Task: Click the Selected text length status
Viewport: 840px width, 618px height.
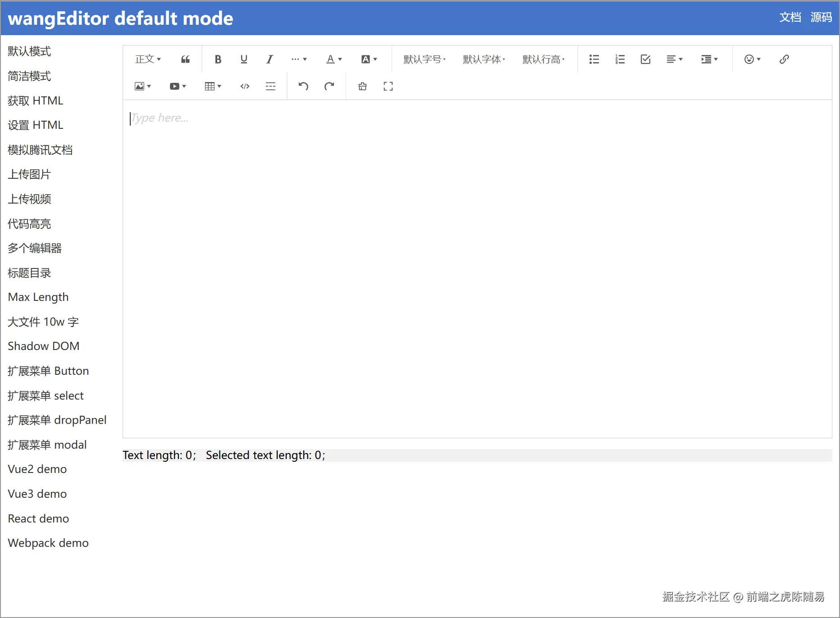Action: tap(266, 455)
